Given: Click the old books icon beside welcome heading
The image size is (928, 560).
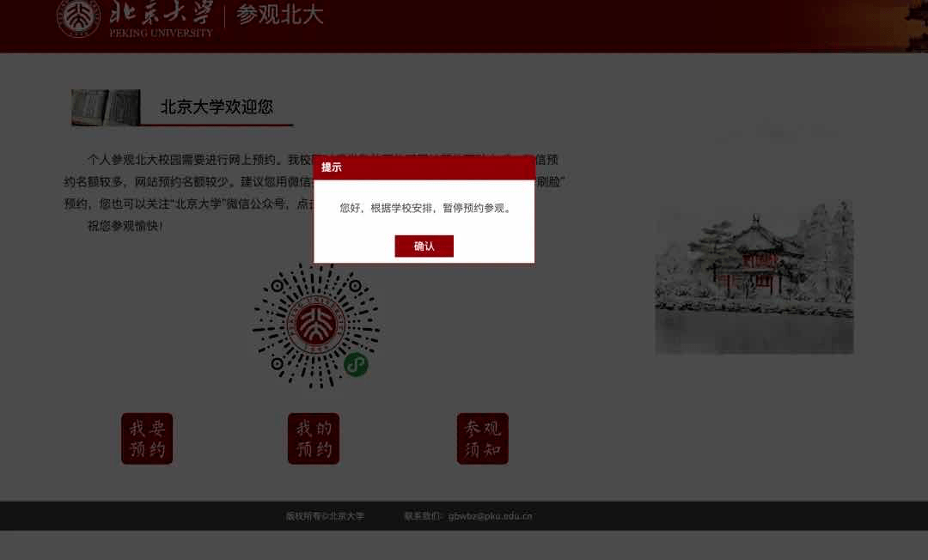Looking at the screenshot, I should coord(106,107).
